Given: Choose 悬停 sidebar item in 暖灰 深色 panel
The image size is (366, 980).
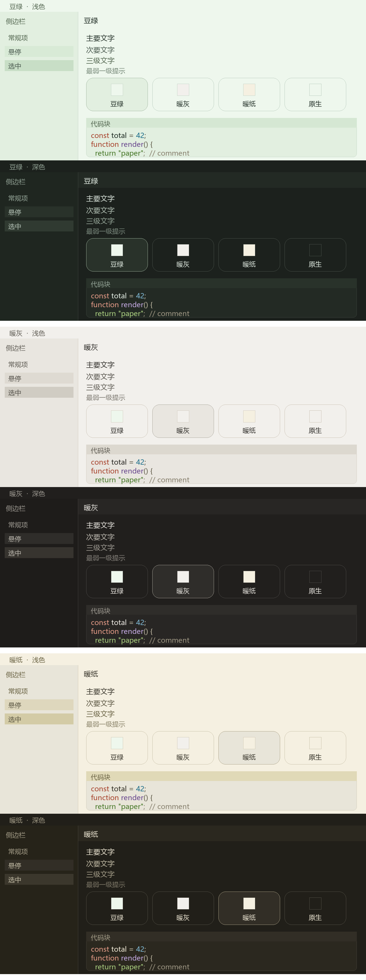Looking at the screenshot, I should (39, 539).
